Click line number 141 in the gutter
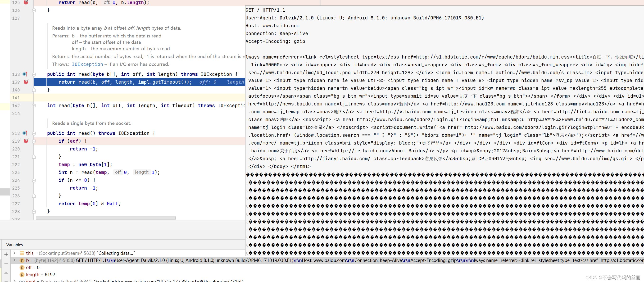 click(16, 98)
